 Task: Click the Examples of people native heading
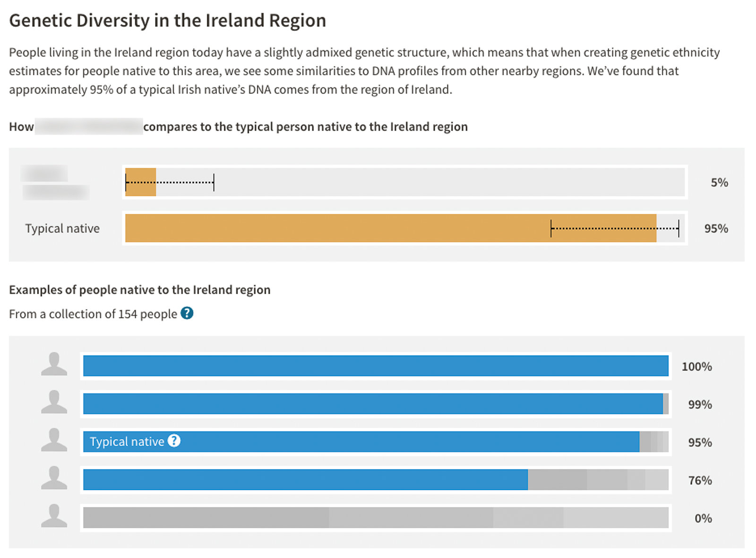139,289
